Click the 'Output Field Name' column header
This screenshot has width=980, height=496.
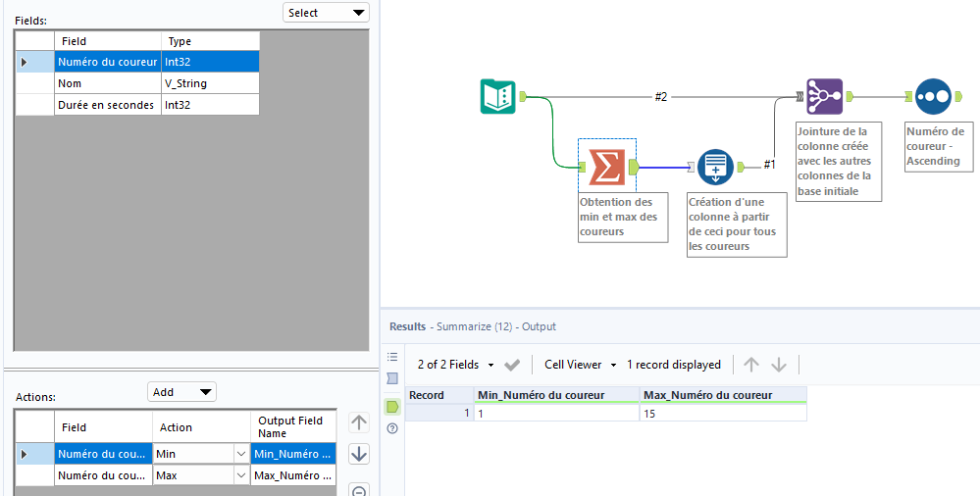[x=293, y=427]
